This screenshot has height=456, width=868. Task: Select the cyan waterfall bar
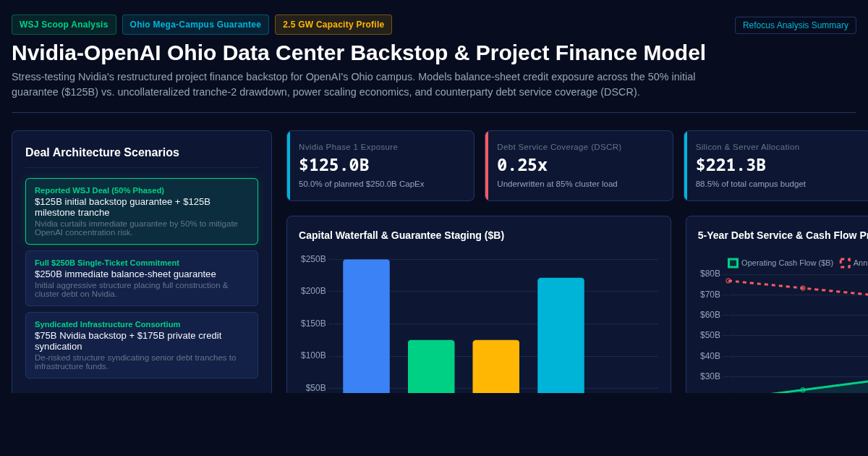(x=561, y=335)
